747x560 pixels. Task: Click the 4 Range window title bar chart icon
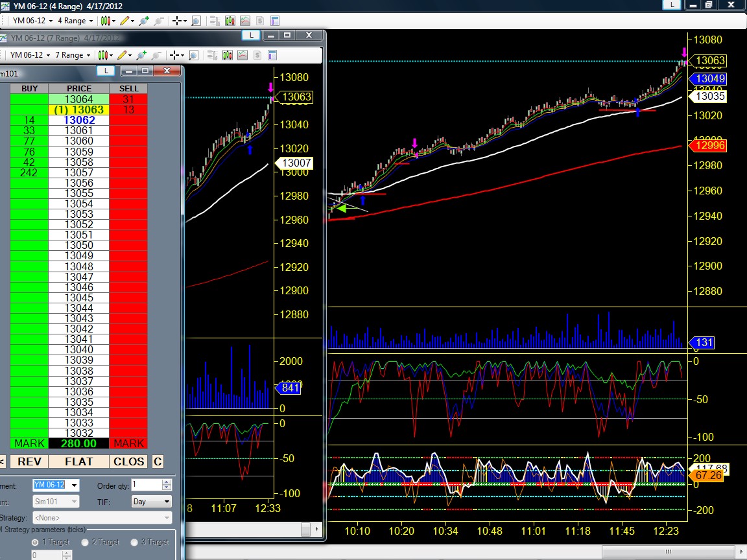pyautogui.click(x=5, y=6)
